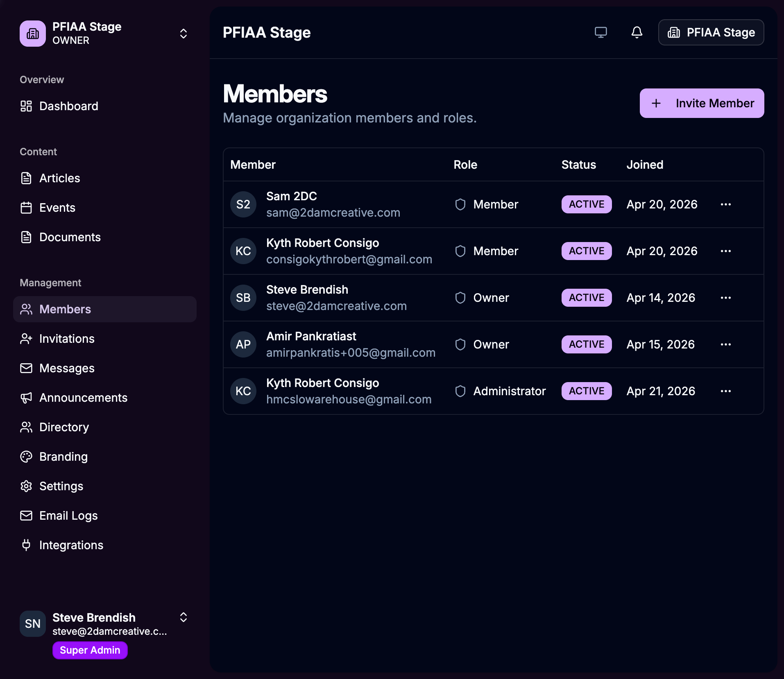Viewport: 784px width, 679px height.
Task: Click the Branding palette icon
Action: click(26, 457)
